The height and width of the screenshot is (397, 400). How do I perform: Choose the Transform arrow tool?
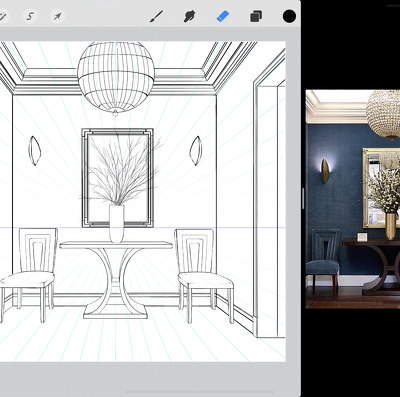point(57,16)
